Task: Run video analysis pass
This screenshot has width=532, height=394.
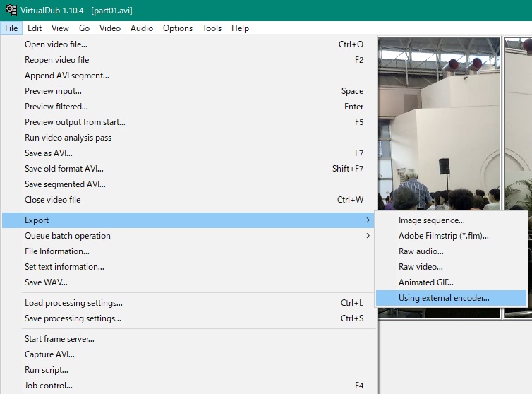Action: pyautogui.click(x=189, y=138)
